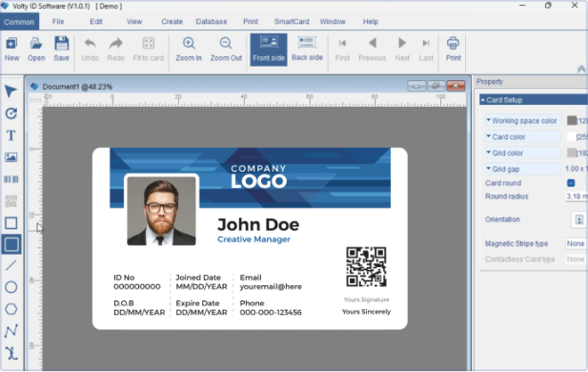Click the Zoom In toolbar icon
The width and height of the screenshot is (588, 372).
(189, 50)
